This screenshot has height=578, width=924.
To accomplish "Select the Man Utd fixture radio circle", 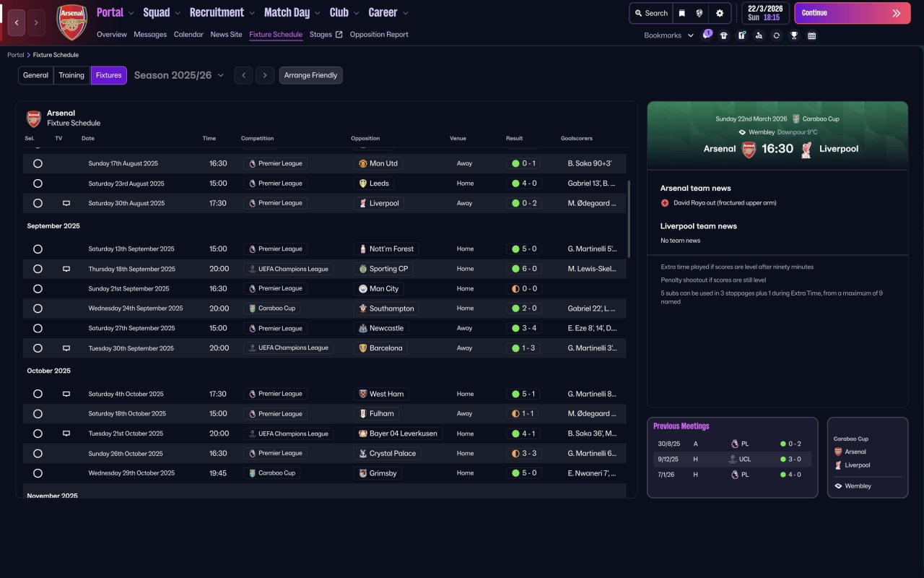I will tap(38, 164).
